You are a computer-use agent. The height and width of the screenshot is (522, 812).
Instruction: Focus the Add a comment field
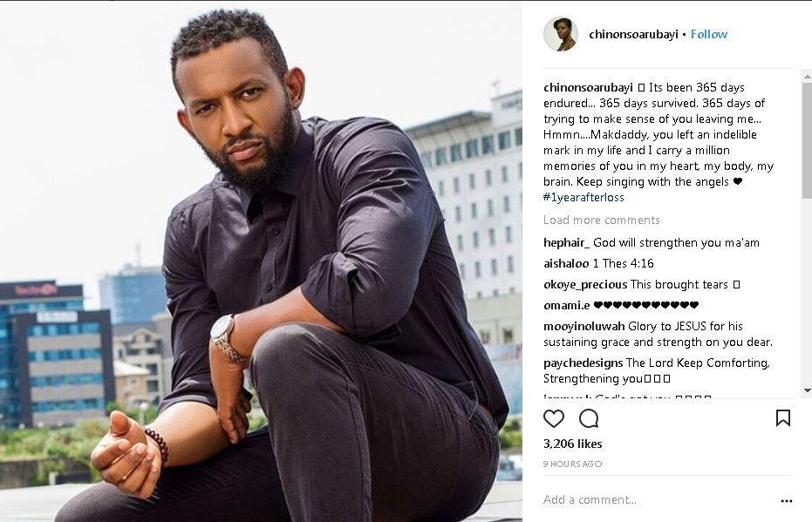(x=658, y=499)
